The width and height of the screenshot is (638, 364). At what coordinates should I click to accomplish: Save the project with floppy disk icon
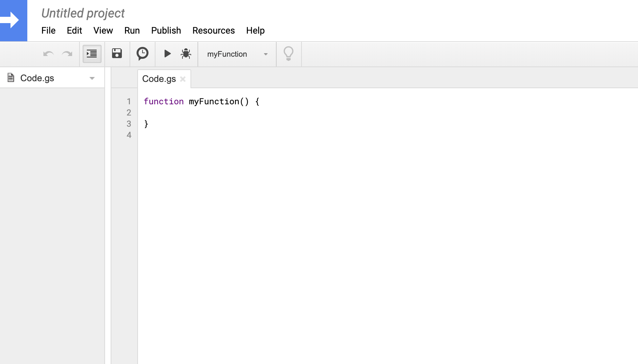pos(117,54)
